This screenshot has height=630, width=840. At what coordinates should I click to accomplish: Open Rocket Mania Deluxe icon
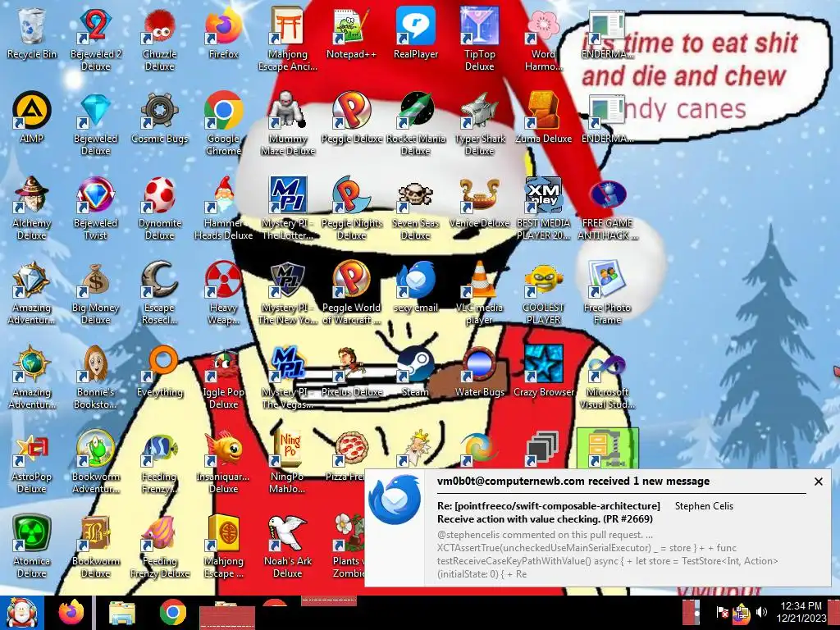(416, 124)
